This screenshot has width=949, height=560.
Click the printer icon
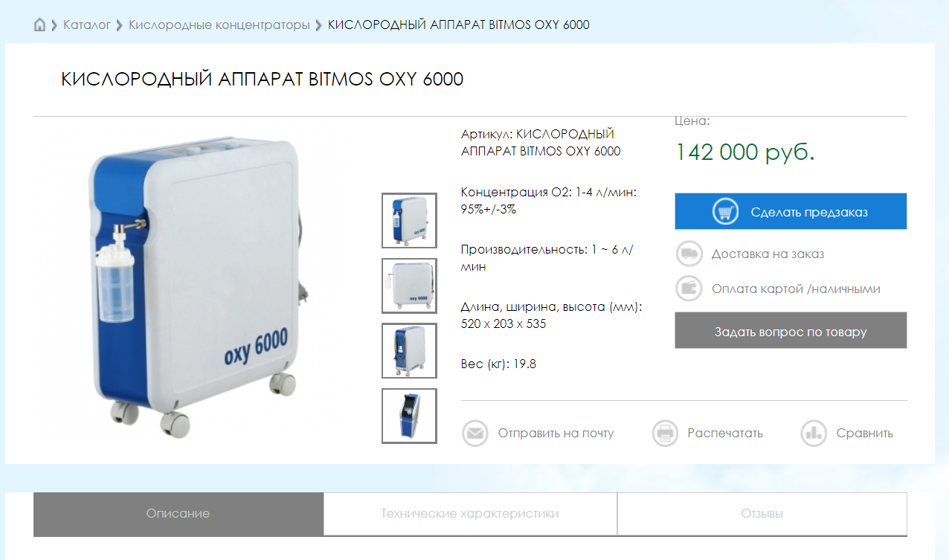[666, 433]
